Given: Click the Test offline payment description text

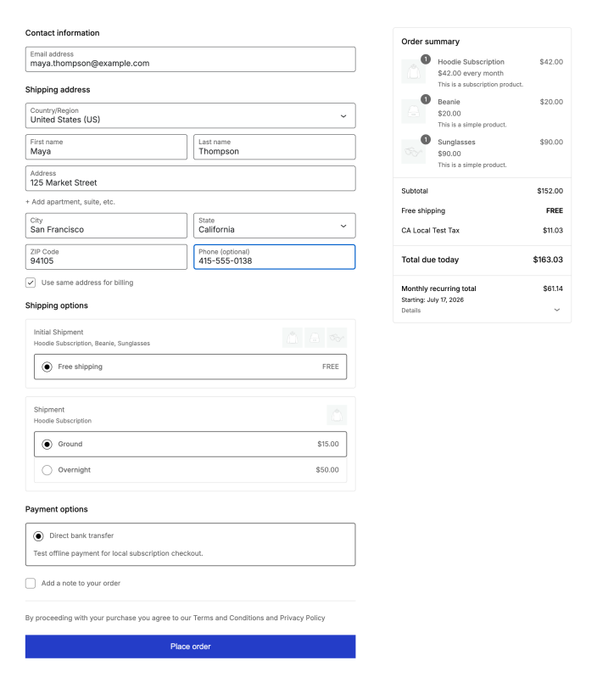Looking at the screenshot, I should point(118,553).
